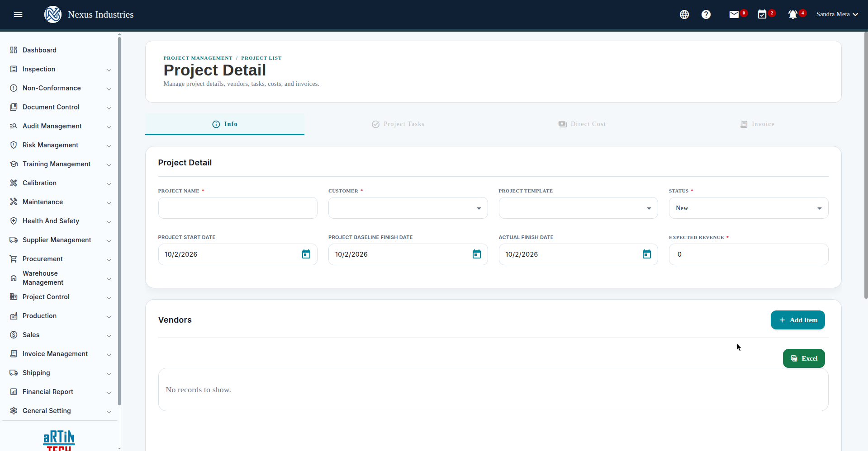Open the notifications bell icon
868x451 pixels.
[x=793, y=14]
